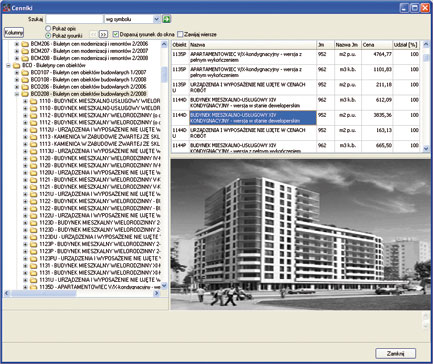This screenshot has height=364, width=433.
Task: Select tree row 1135D - APARTAMENTOWIEC
Action: coord(100,287)
